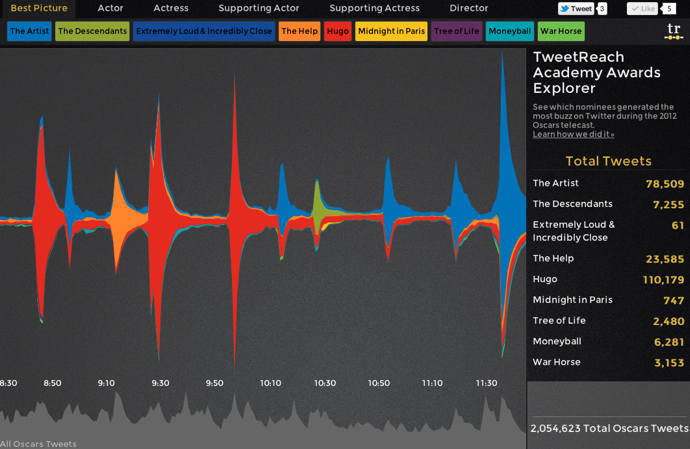
Task: Click the 11:10 time axis label
Action: tap(432, 383)
